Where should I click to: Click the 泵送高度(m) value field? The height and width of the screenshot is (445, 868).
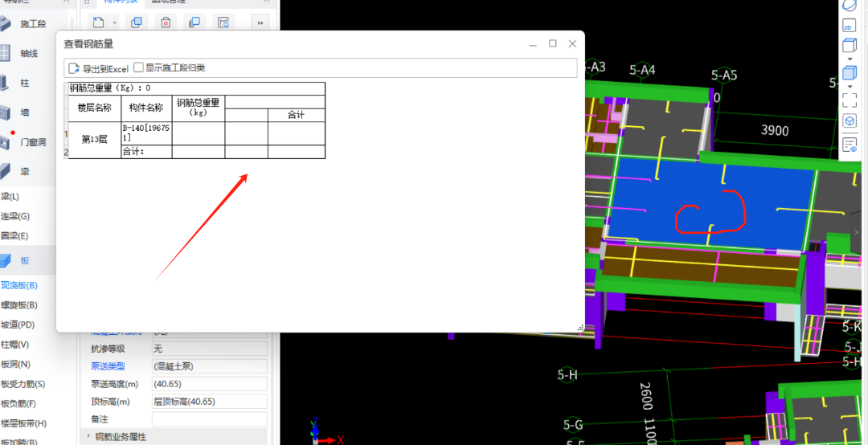coord(209,384)
